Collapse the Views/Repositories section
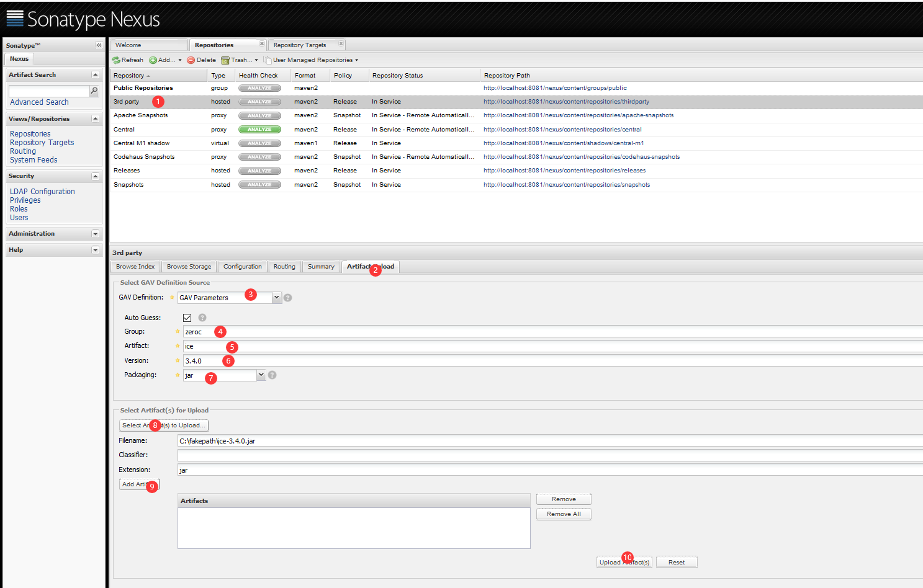This screenshot has width=923, height=588. 95,119
